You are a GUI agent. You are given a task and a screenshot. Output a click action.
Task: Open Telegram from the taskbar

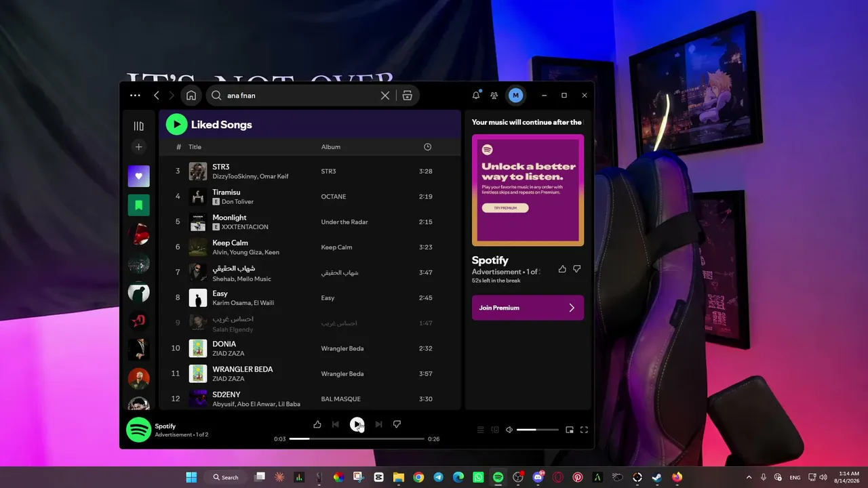coord(438,477)
